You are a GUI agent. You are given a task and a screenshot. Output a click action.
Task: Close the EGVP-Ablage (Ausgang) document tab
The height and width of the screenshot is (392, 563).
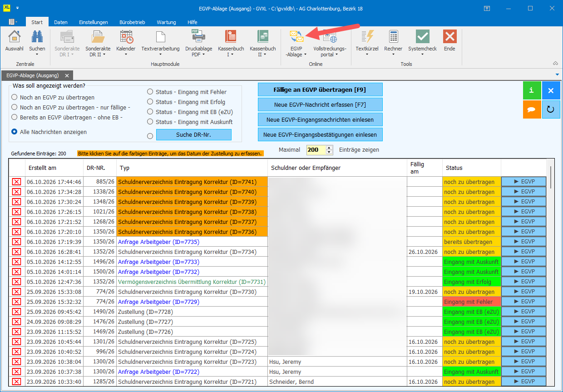[x=67, y=76]
